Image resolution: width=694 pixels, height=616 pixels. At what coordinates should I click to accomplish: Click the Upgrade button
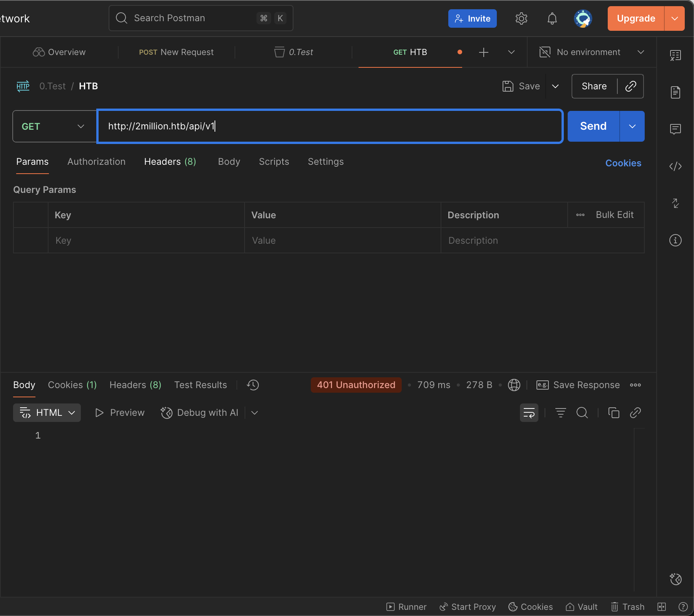point(636,18)
